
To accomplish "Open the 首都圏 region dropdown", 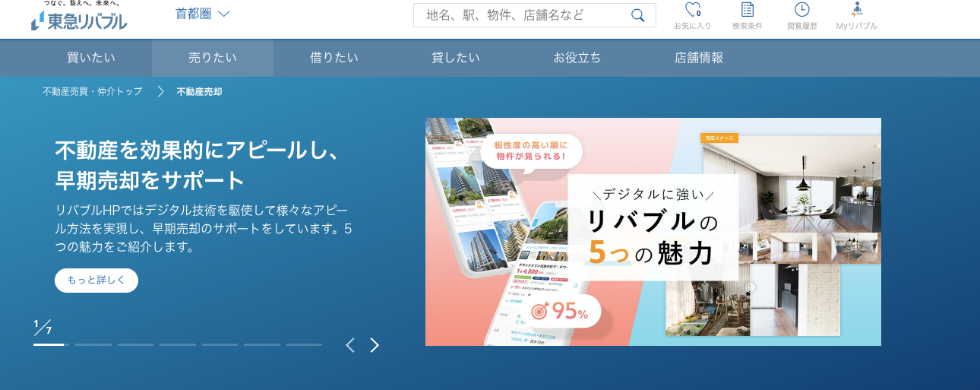I will (x=202, y=14).
